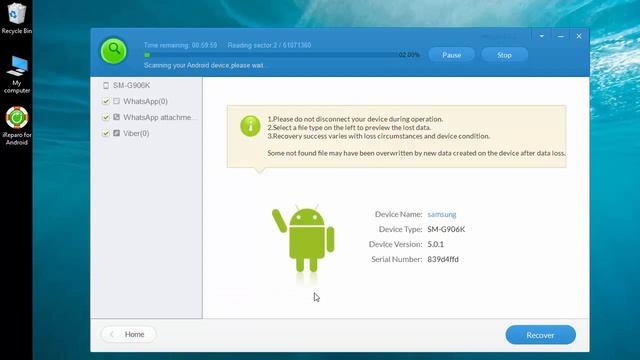
Task: Launch iReparo for Android desktop shortcut
Action: pyautogui.click(x=16, y=126)
